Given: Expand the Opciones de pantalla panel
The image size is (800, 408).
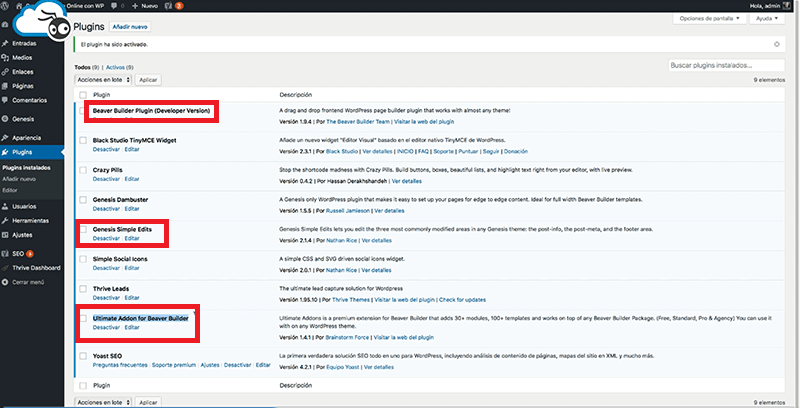Looking at the screenshot, I should pos(709,18).
